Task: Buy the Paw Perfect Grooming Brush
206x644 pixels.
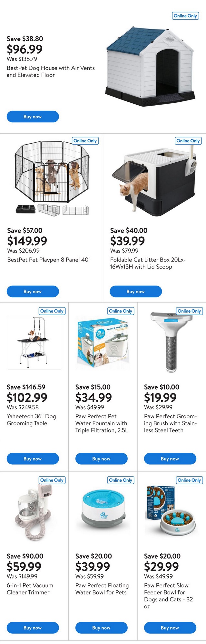Action: [x=170, y=459]
